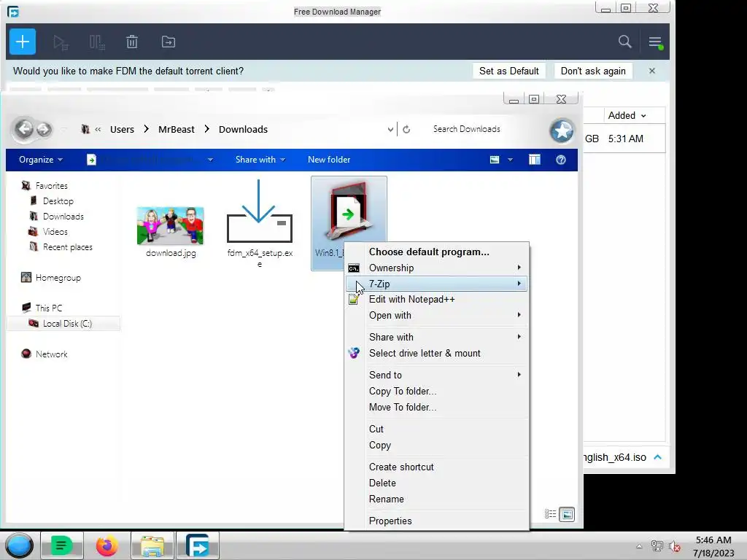Select Favorites in navigation pane

(51, 186)
